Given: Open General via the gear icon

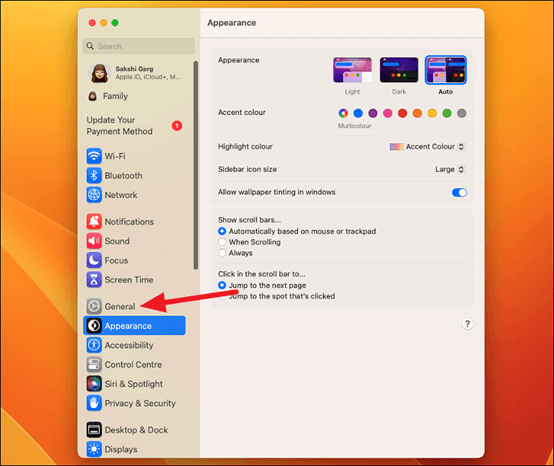Looking at the screenshot, I should [94, 306].
